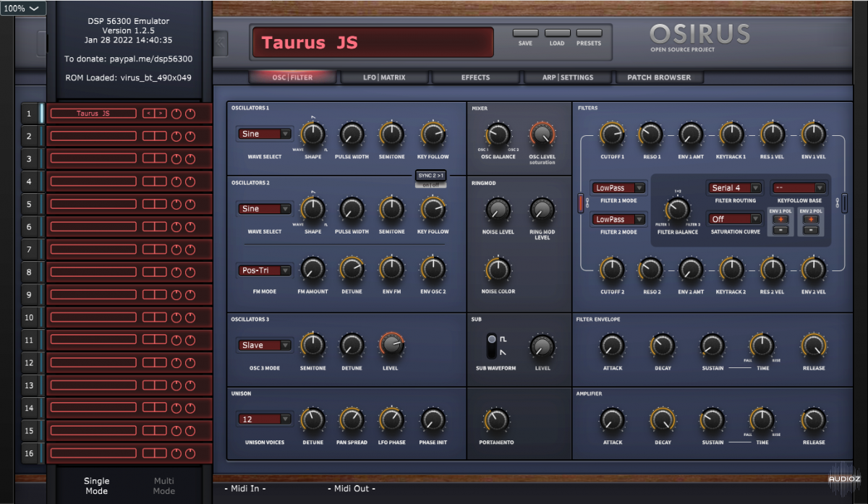Click the Reso 1 knob
Image resolution: width=868 pixels, height=504 pixels.
[650, 134]
